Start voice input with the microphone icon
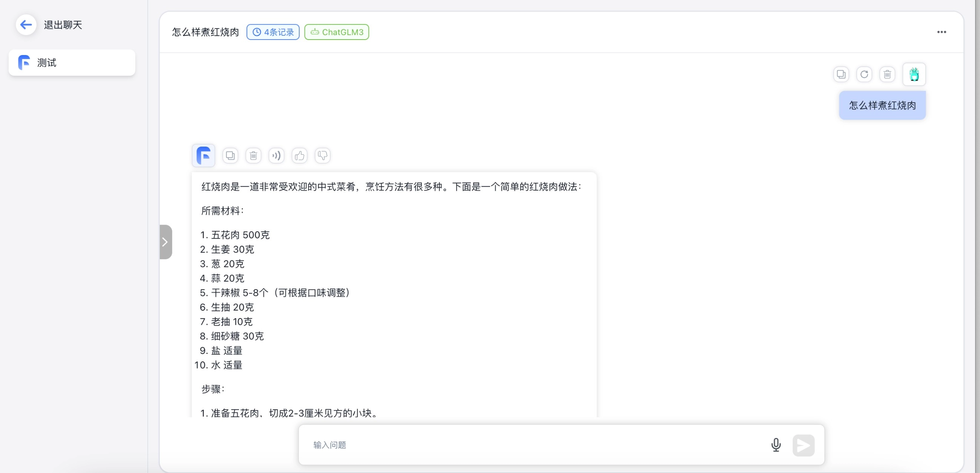This screenshot has width=980, height=473. coord(776,444)
